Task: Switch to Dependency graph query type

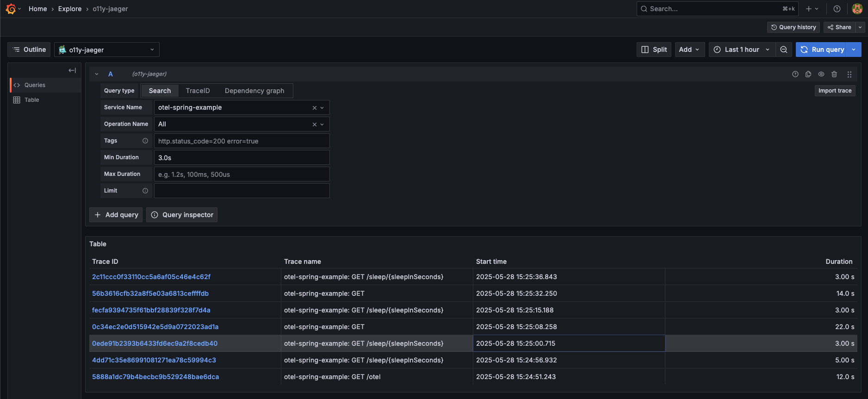Action: point(254,91)
